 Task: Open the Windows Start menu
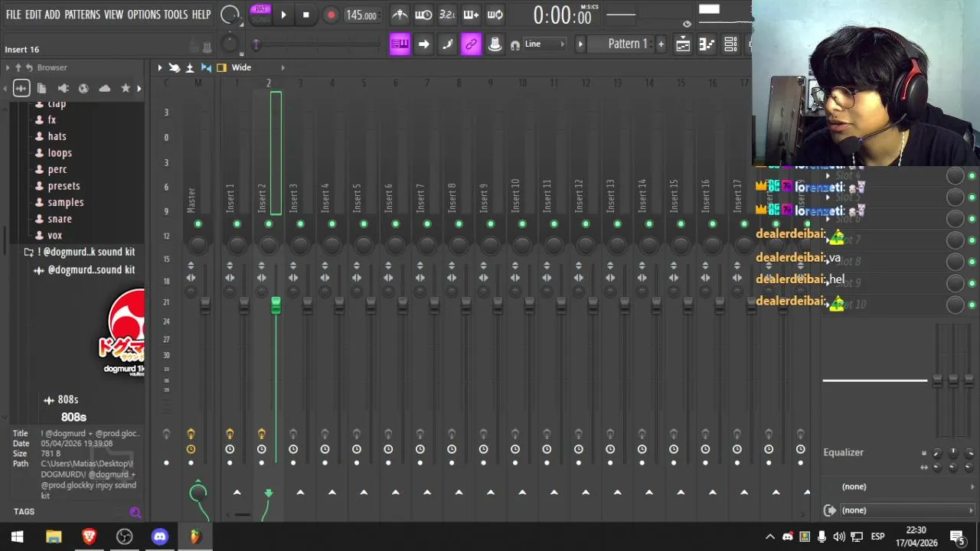[18, 536]
